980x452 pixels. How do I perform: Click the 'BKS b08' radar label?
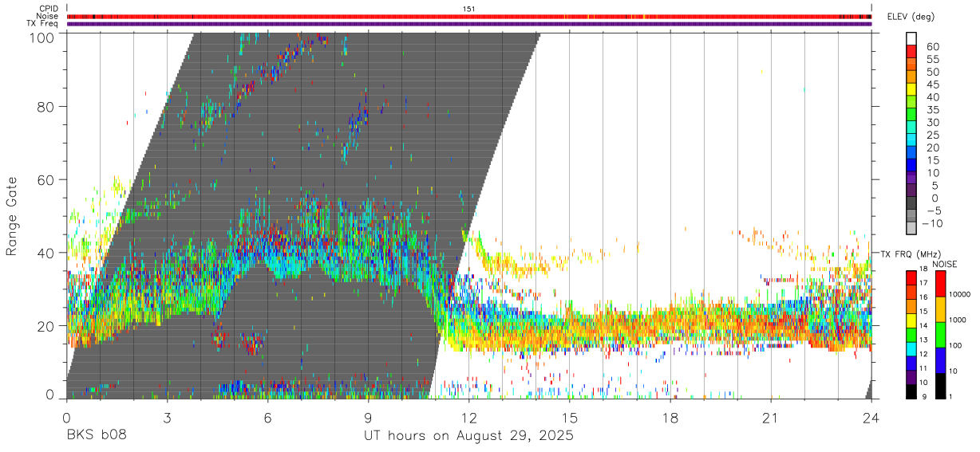(96, 436)
